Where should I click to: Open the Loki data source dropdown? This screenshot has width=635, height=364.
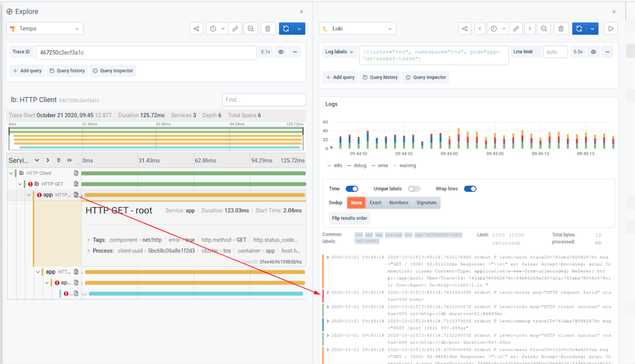coord(358,28)
